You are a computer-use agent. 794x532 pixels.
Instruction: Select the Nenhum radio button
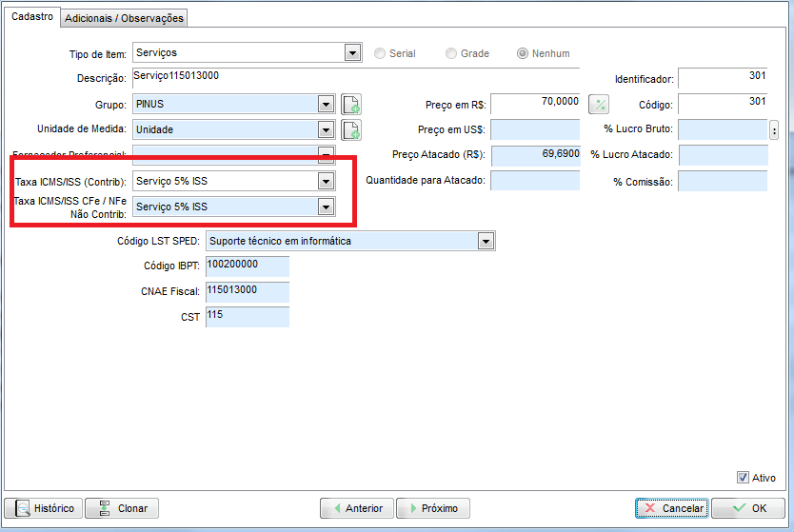point(523,53)
